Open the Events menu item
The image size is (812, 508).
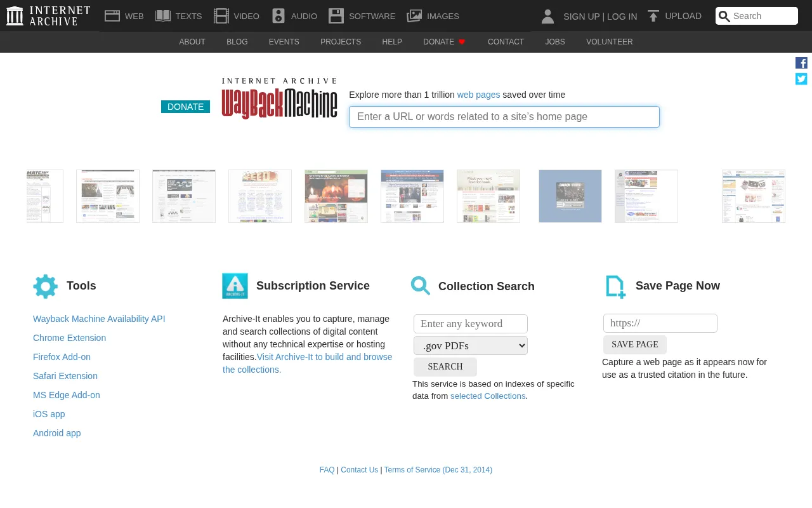(x=284, y=42)
